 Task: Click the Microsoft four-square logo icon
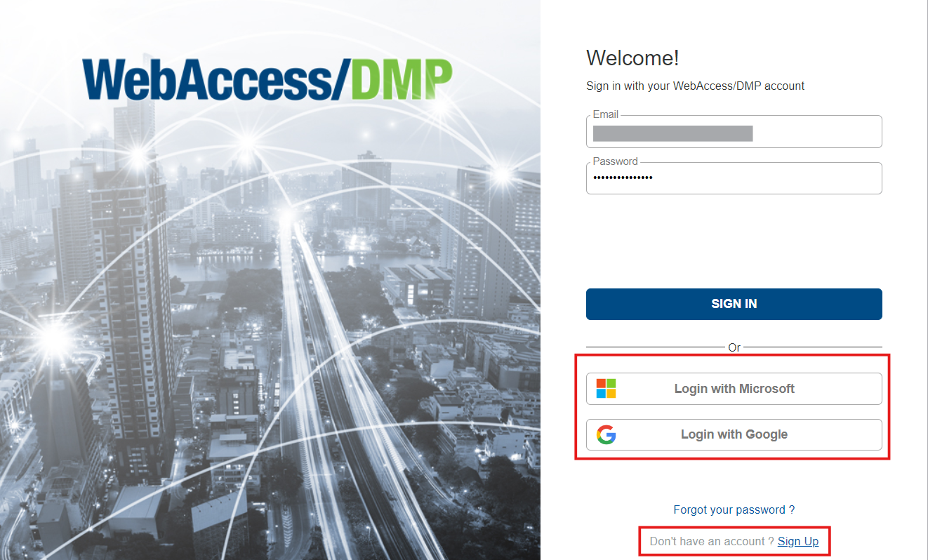tap(606, 389)
